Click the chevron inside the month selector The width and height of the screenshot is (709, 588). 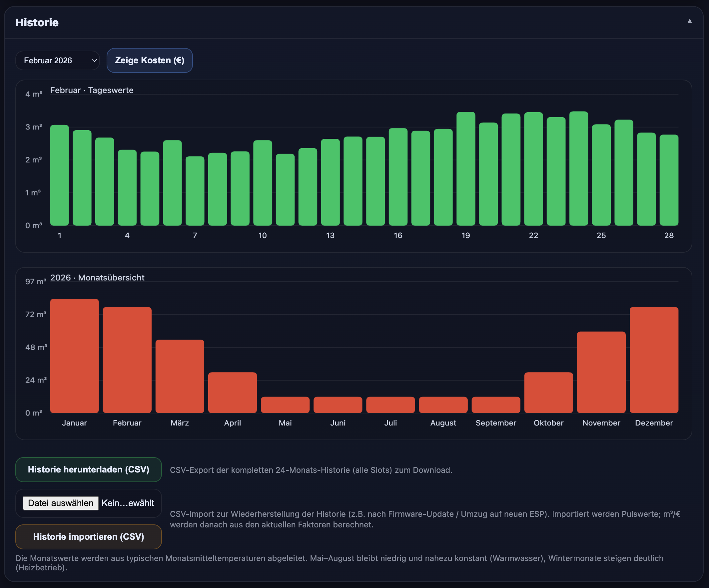pyautogui.click(x=94, y=60)
